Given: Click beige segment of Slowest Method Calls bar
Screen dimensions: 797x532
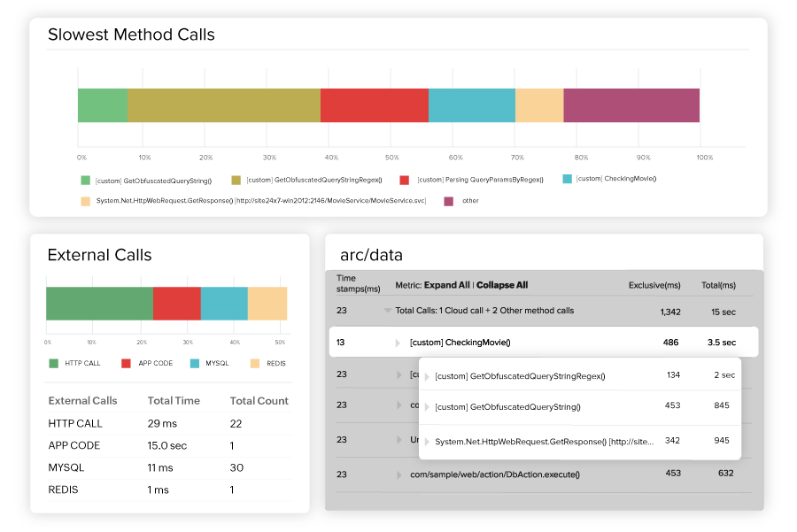Looking at the screenshot, I should point(539,105).
